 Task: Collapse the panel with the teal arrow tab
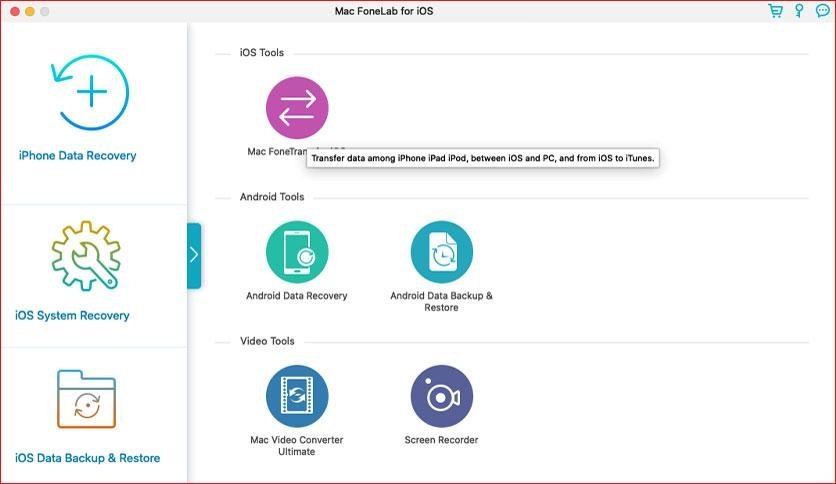coord(194,256)
